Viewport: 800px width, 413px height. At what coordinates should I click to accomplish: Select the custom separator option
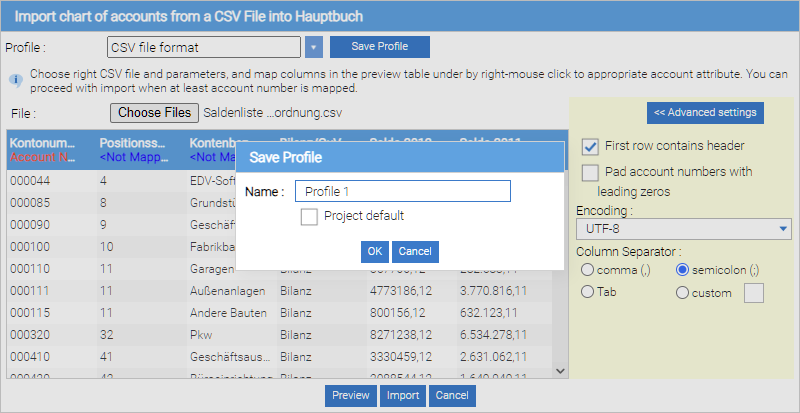point(684,293)
